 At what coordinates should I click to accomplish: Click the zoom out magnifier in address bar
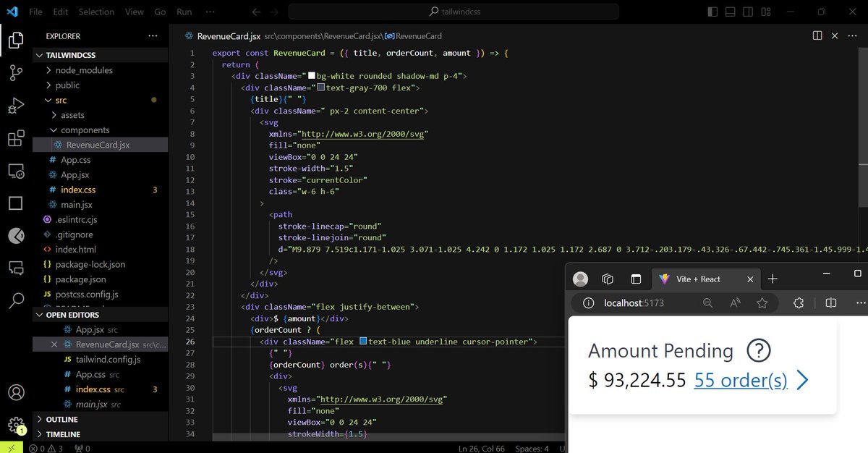708,303
